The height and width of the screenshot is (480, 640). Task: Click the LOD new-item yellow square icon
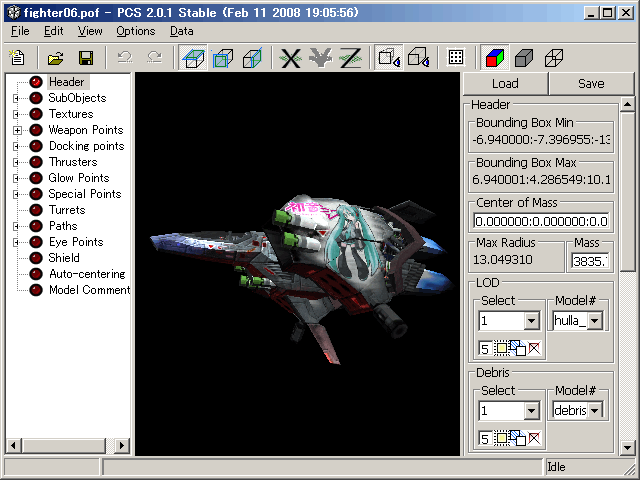(501, 349)
